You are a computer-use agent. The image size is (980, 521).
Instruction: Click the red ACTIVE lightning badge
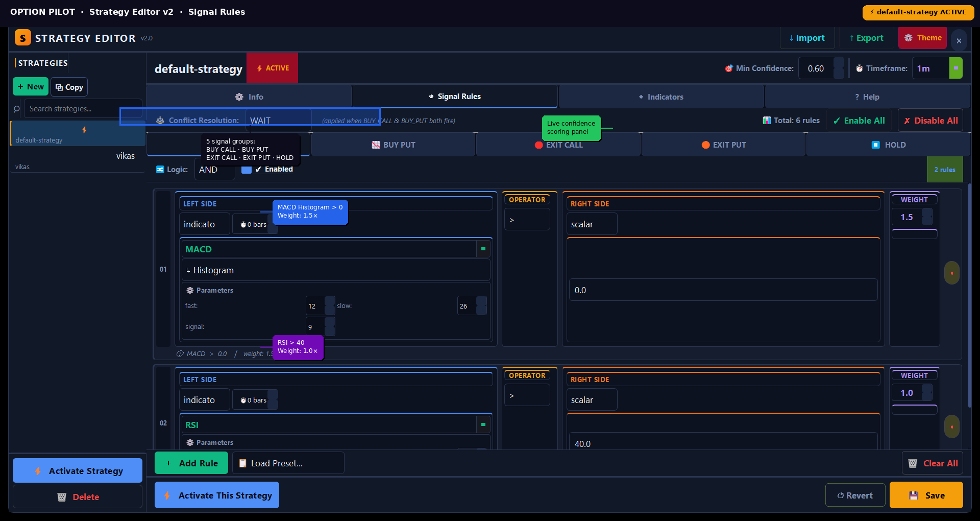[272, 68]
